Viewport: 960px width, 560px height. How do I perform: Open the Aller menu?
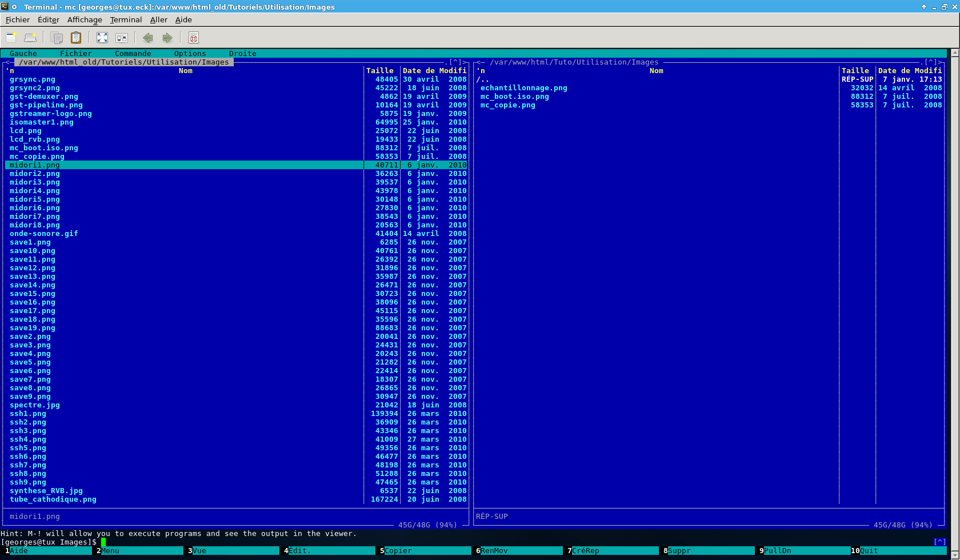point(159,19)
